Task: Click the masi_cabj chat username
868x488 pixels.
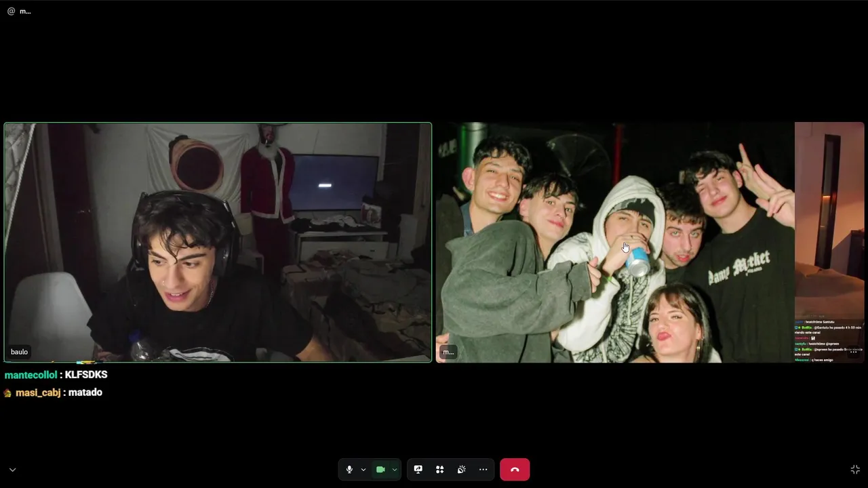Action: [x=38, y=392]
